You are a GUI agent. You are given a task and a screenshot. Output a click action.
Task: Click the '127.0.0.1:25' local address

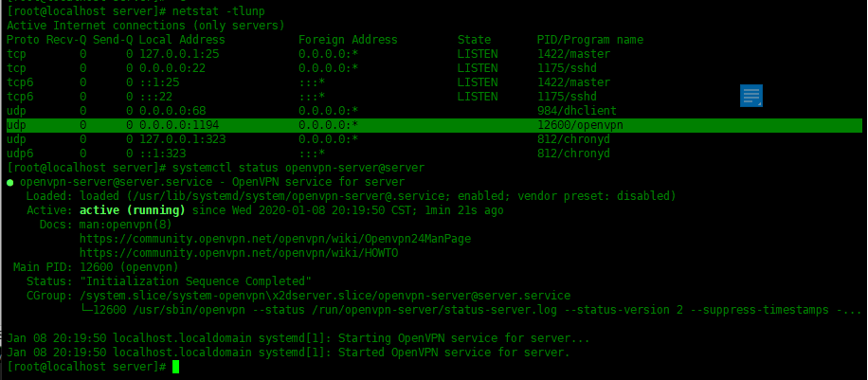point(179,54)
